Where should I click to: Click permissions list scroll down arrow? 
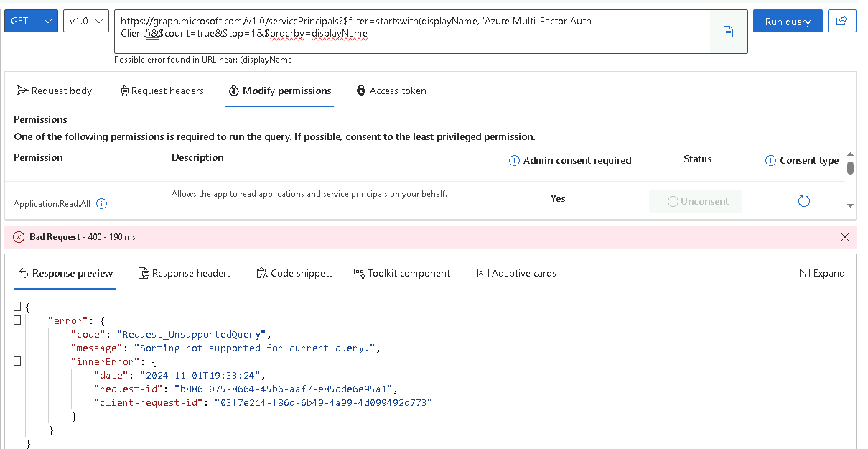[x=851, y=206]
